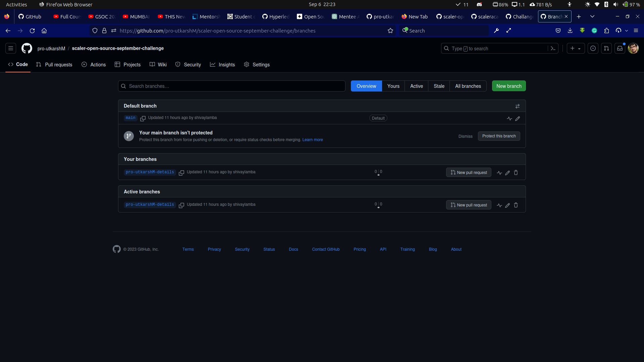View activity for the main branch
This screenshot has width=644, height=362.
tap(509, 118)
